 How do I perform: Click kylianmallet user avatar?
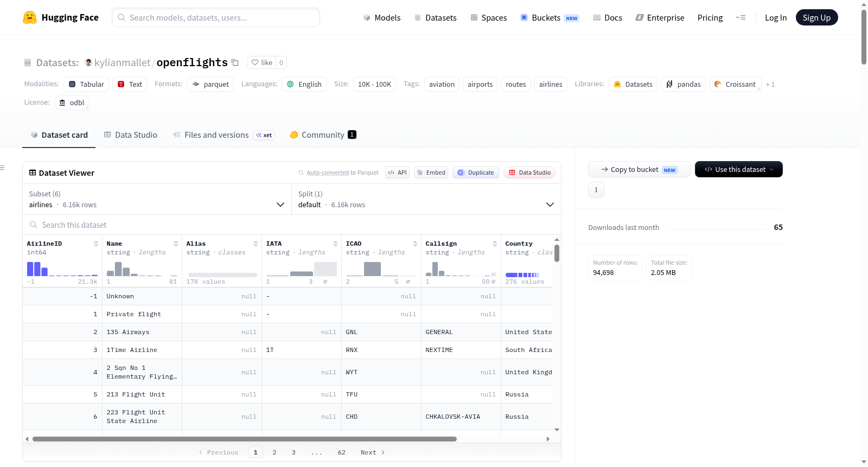(x=88, y=62)
